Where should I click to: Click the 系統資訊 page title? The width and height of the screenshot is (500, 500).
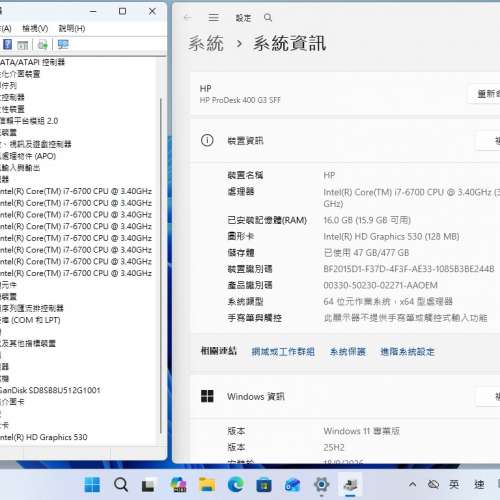click(x=289, y=43)
